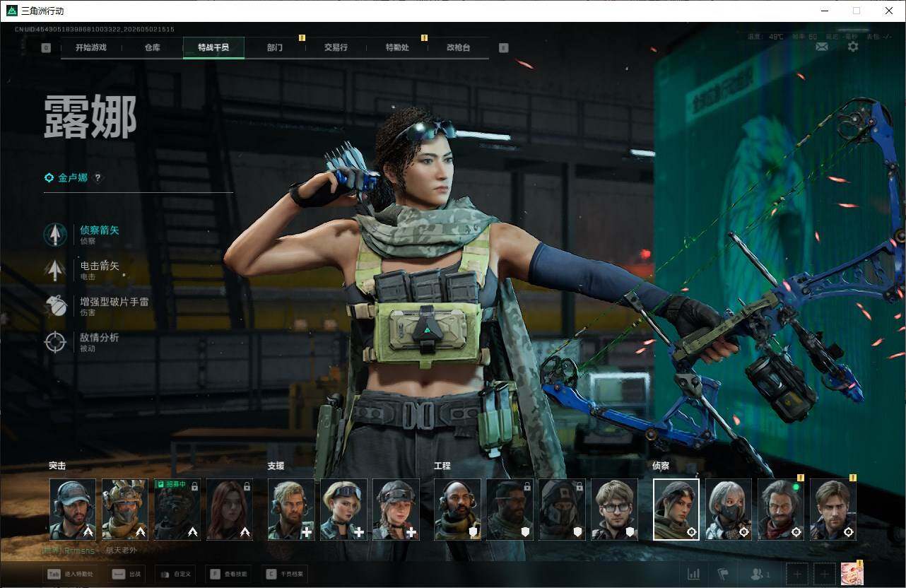This screenshot has width=906, height=588.
Task: Click the question mark beside 金卢娜
Action: 98,178
